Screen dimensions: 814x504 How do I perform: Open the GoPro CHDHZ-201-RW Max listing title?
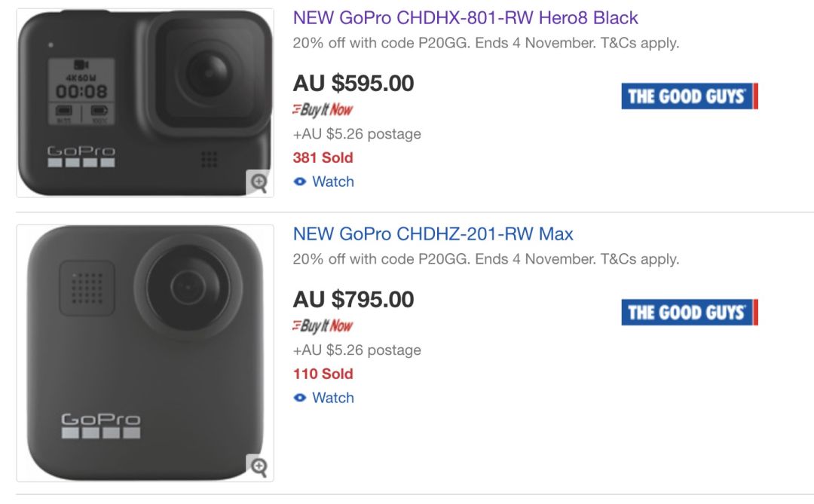point(433,234)
